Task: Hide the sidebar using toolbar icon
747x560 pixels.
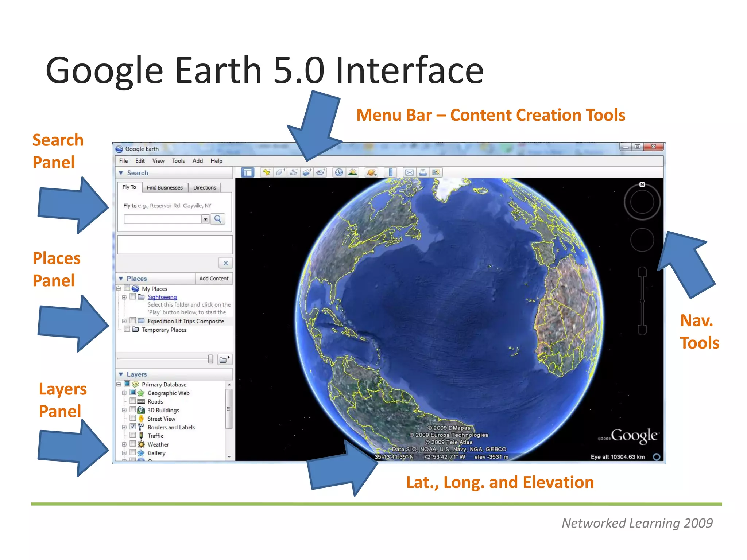Action: pyautogui.click(x=248, y=172)
